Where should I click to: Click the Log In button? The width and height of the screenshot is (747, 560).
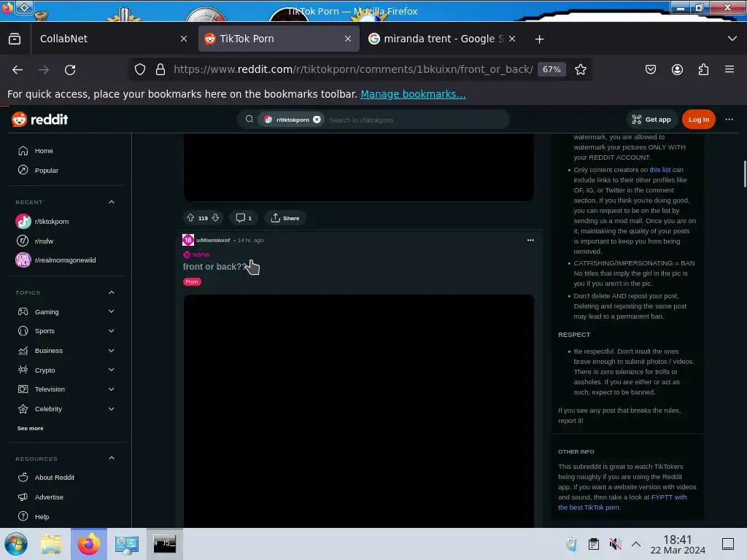pyautogui.click(x=698, y=120)
